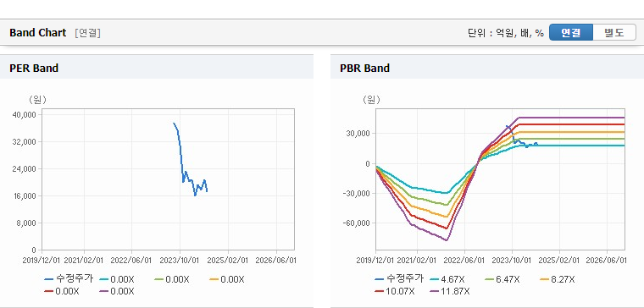644x308 pixels.
Task: Click the PER Band section header
Action: [x=157, y=68]
